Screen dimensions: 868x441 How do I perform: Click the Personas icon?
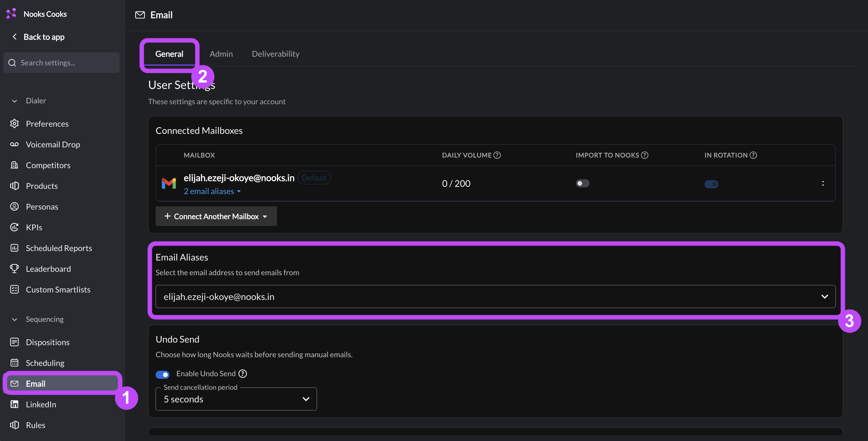pos(14,206)
